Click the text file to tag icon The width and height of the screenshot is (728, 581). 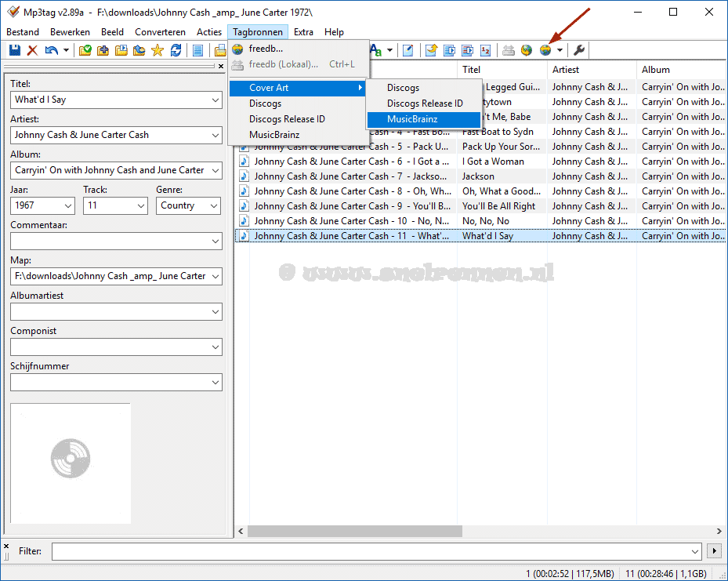click(x=468, y=50)
